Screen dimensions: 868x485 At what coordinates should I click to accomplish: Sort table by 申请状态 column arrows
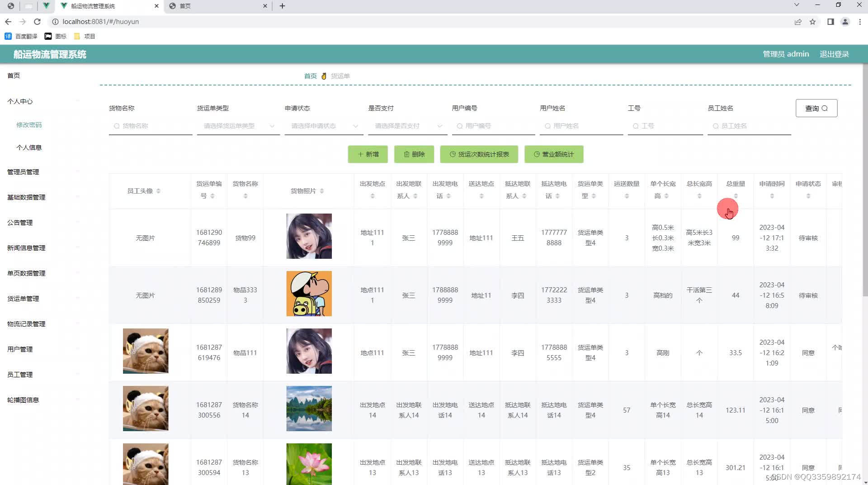click(808, 196)
